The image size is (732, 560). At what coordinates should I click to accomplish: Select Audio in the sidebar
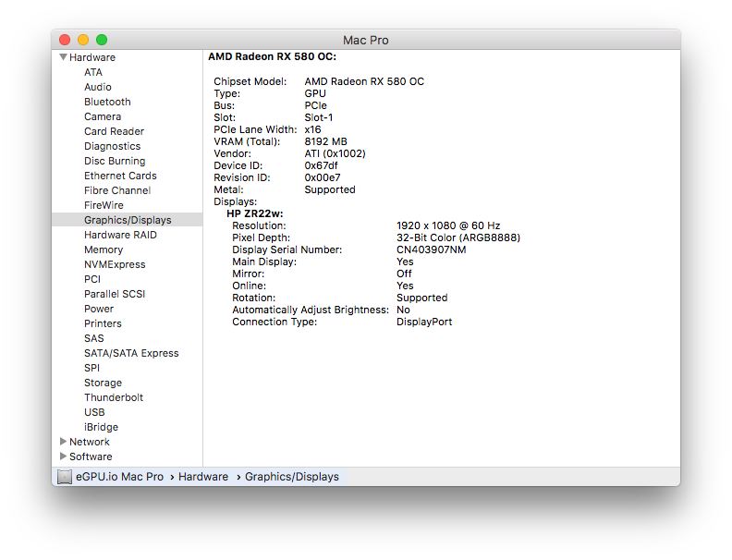pos(98,87)
